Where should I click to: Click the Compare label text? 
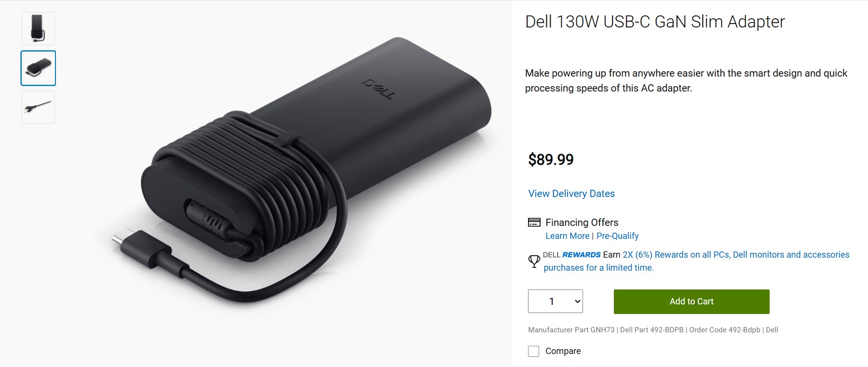[562, 351]
